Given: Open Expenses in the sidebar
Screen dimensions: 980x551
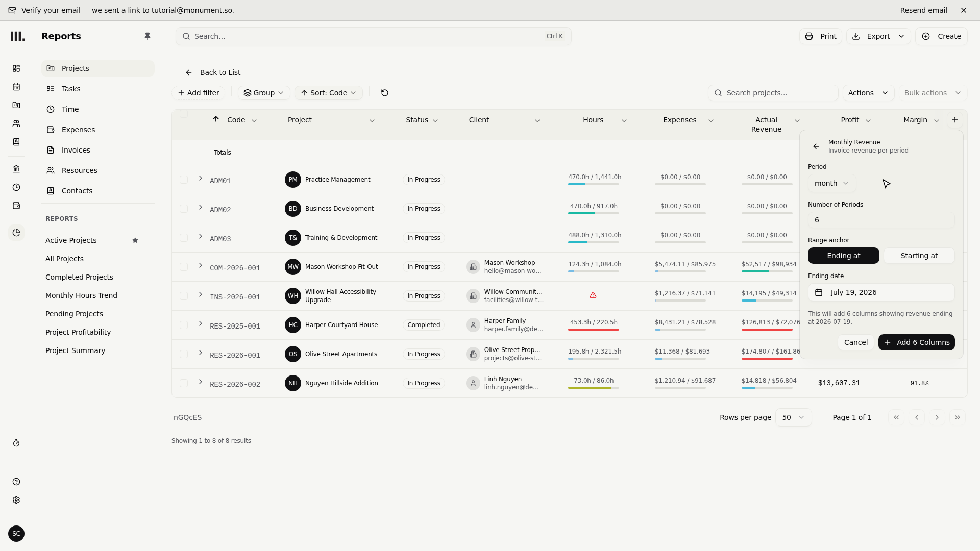Looking at the screenshot, I should click(97, 130).
